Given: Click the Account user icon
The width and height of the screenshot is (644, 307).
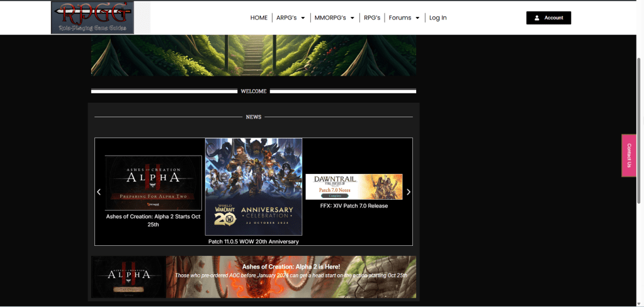Looking at the screenshot, I should coord(536,18).
